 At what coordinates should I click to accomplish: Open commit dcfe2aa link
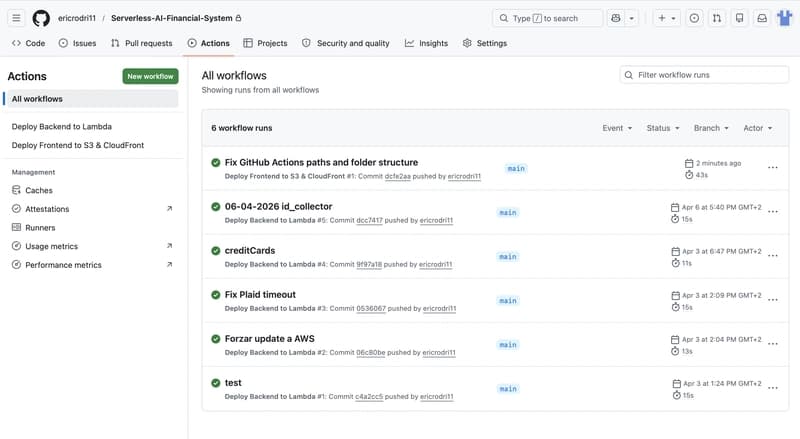point(397,176)
